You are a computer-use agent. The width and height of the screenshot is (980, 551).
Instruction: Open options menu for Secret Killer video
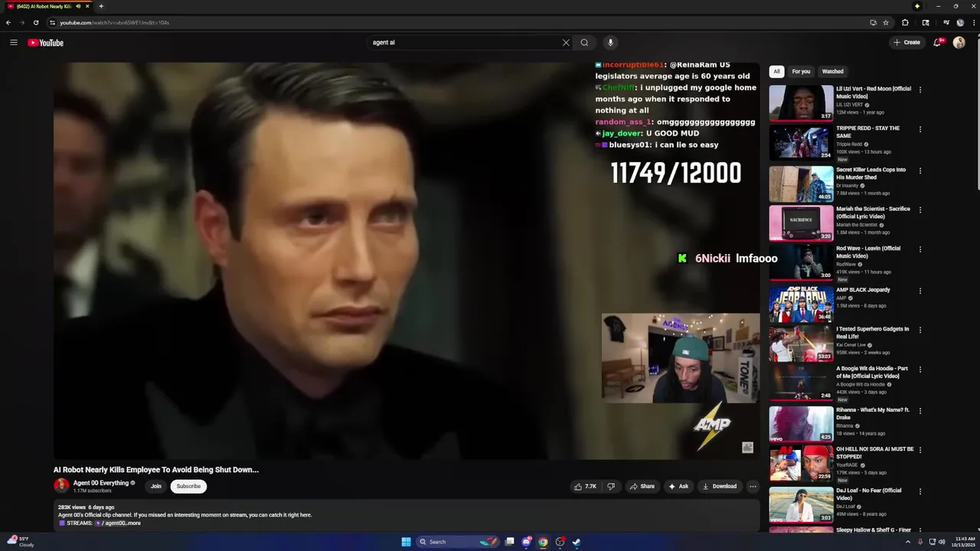920,171
